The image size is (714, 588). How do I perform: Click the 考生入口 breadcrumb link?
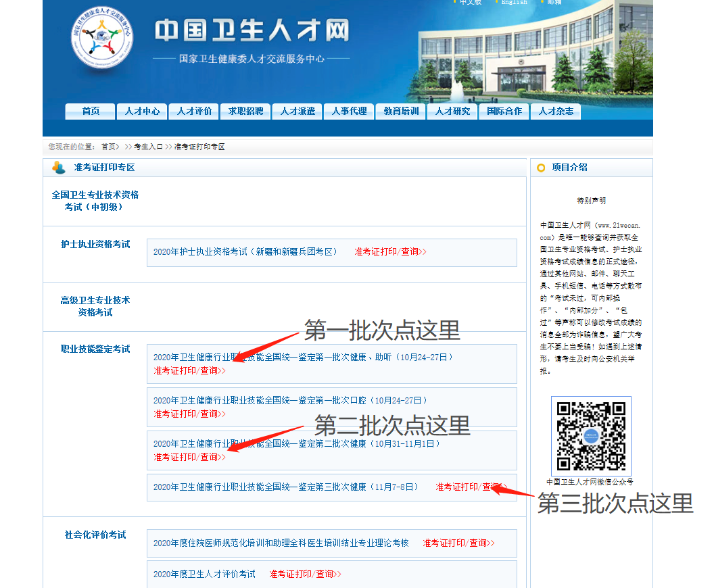(x=148, y=147)
